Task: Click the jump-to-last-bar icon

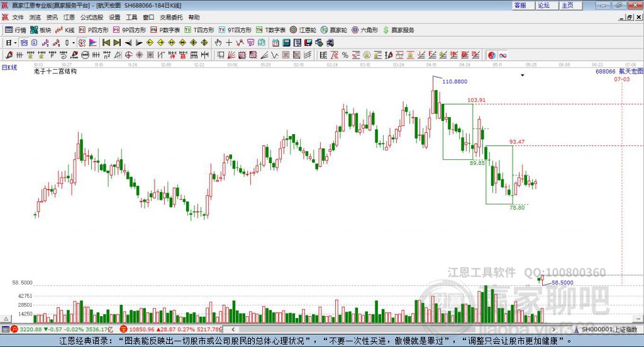Action: click(x=117, y=43)
